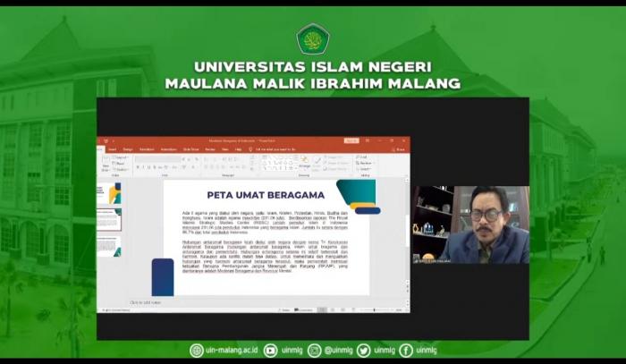Open the YouTube uinmlg icon in footer
This screenshot has height=364, width=626.
point(270,351)
